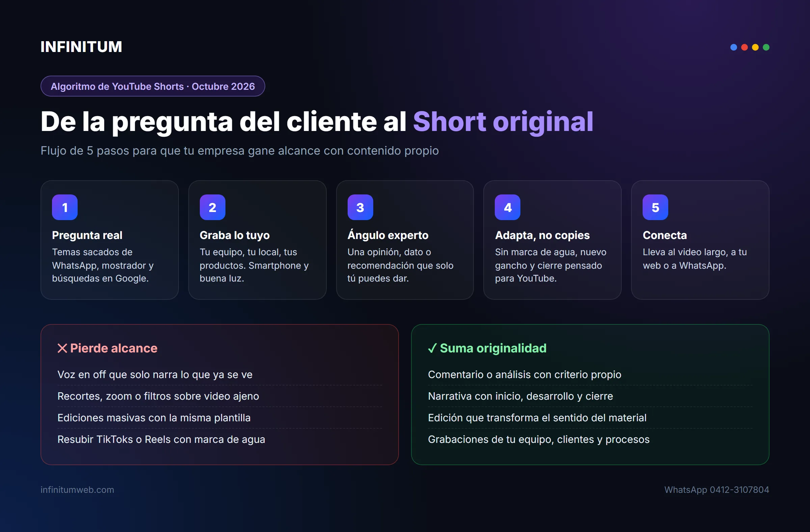Select the 'Graba lo tuyo' card title
Screen dimensions: 810x532
click(x=235, y=235)
